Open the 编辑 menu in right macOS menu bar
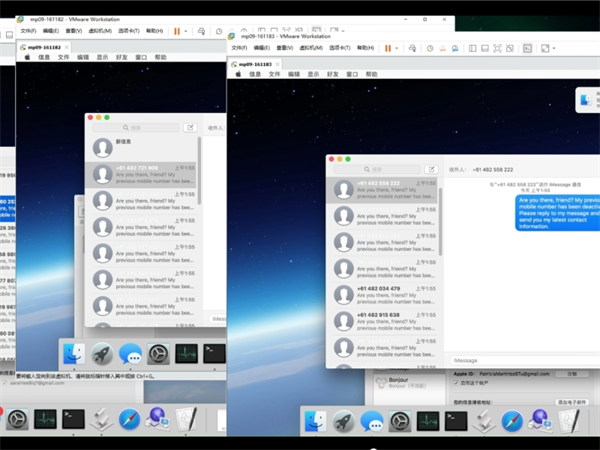Viewport: 600px width, 450px height. click(x=294, y=74)
